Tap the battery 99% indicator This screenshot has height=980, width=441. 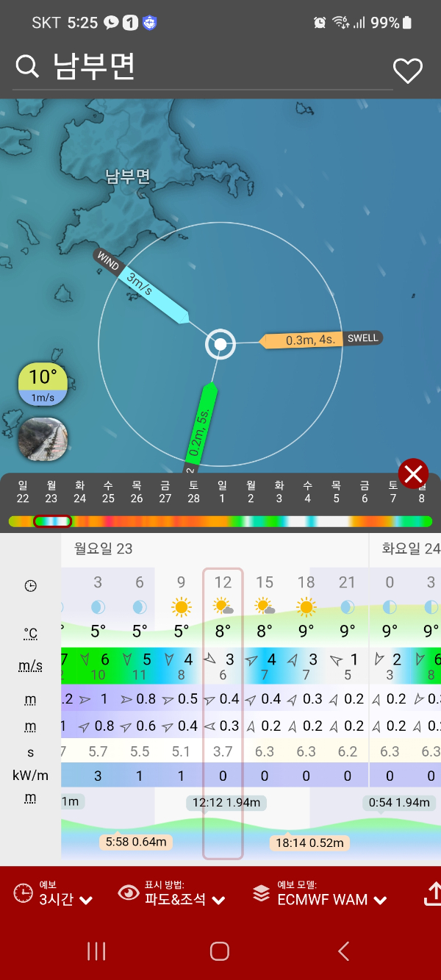(x=391, y=23)
